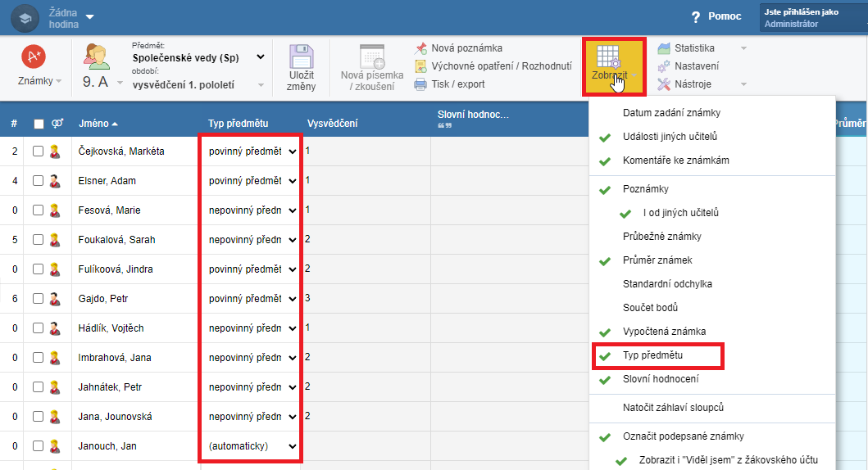Open Typ předmětu dropdown for Elsner, Adam

click(x=252, y=181)
